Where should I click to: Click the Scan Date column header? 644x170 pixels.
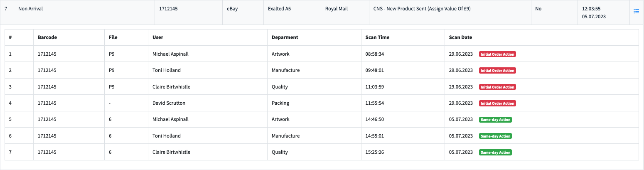461,37
